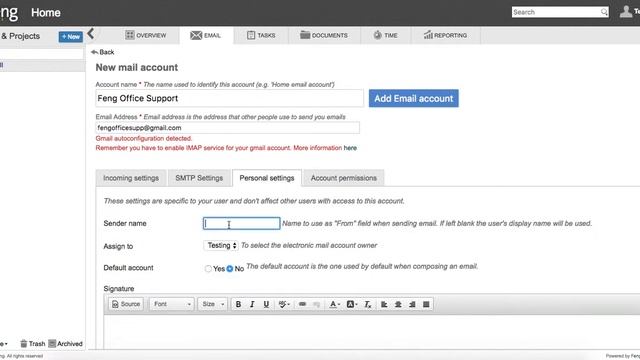Open Trash in the sidebar
The height and width of the screenshot is (360, 640).
33,344
